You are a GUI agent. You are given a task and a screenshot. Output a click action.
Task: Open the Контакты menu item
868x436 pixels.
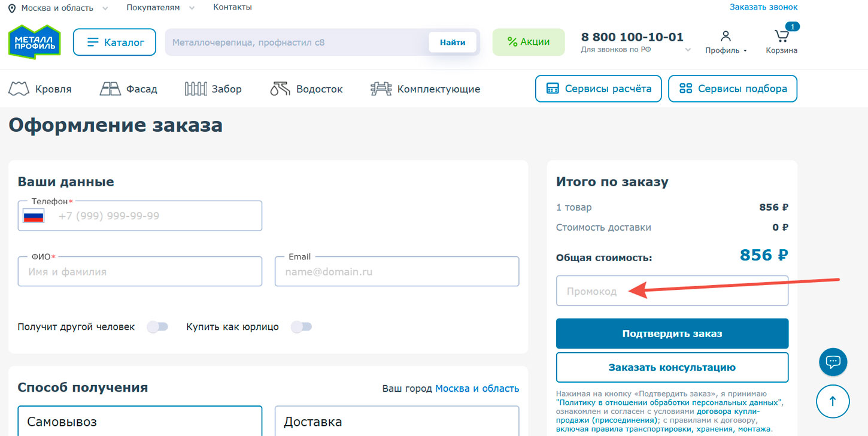232,7
